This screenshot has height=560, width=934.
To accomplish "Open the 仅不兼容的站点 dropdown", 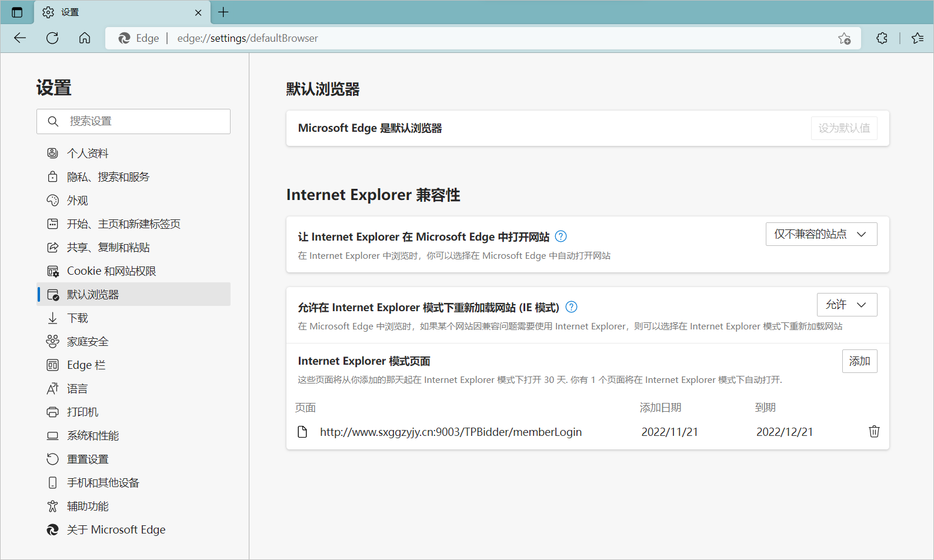I will [821, 234].
